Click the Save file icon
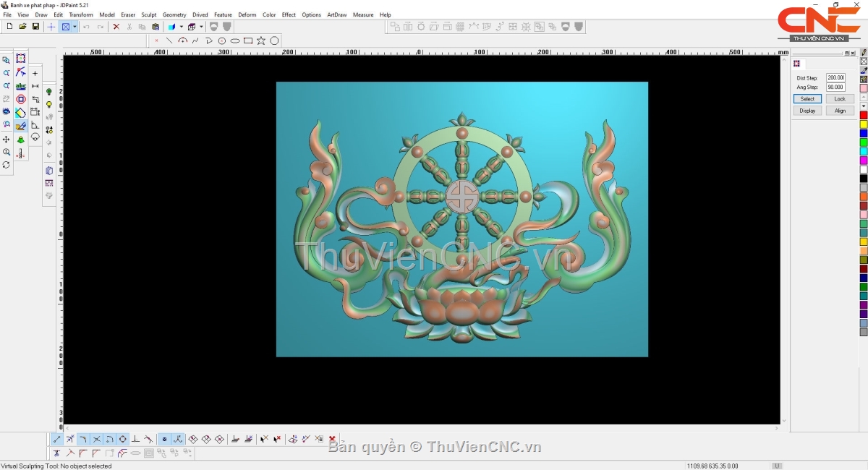This screenshot has height=470, width=868. (35, 27)
